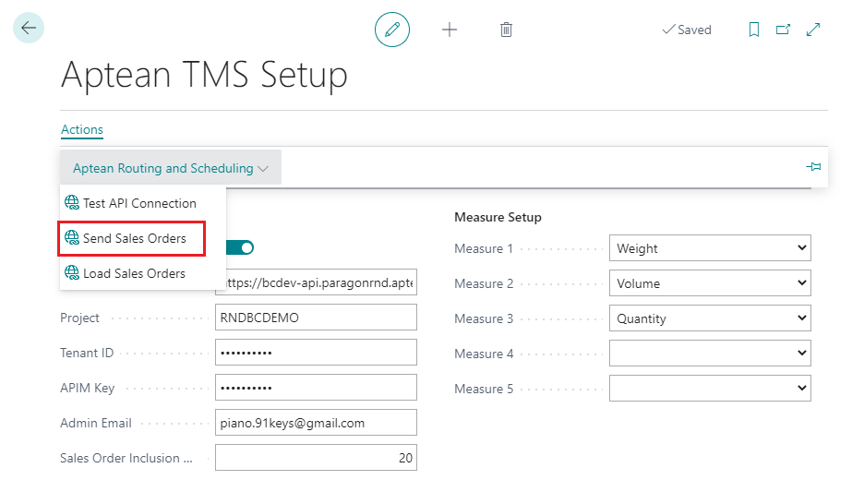Select Load Sales Orders menu item
Viewport: 864px width, 504px height.
pyautogui.click(x=134, y=273)
